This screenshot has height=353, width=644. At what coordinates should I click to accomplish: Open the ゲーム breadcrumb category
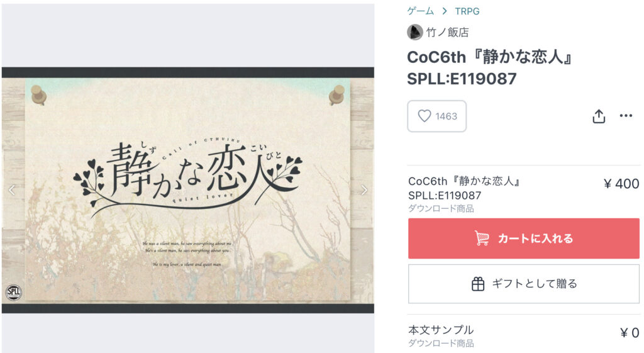421,11
